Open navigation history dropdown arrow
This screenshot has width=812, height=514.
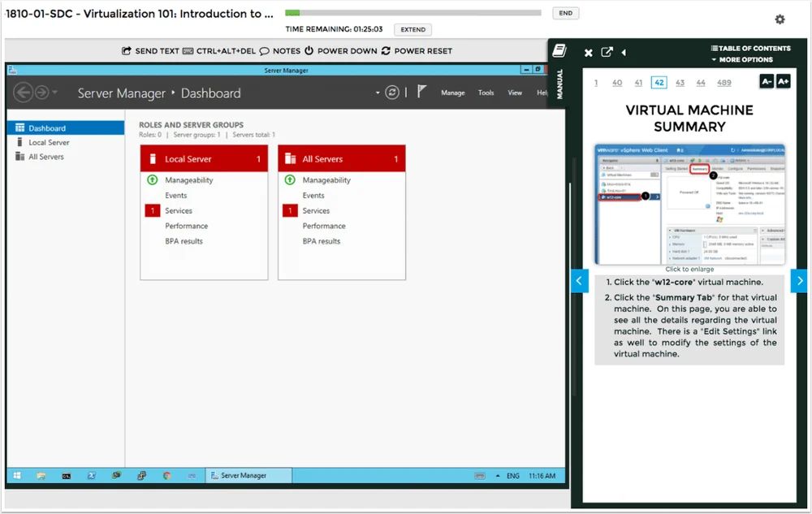pos(54,93)
